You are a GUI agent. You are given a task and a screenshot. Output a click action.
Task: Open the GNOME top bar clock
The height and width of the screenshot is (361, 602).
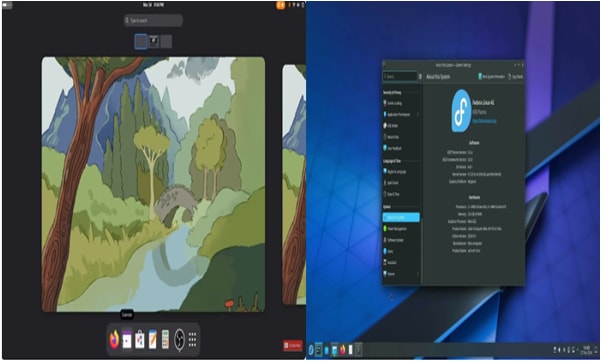[154, 5]
